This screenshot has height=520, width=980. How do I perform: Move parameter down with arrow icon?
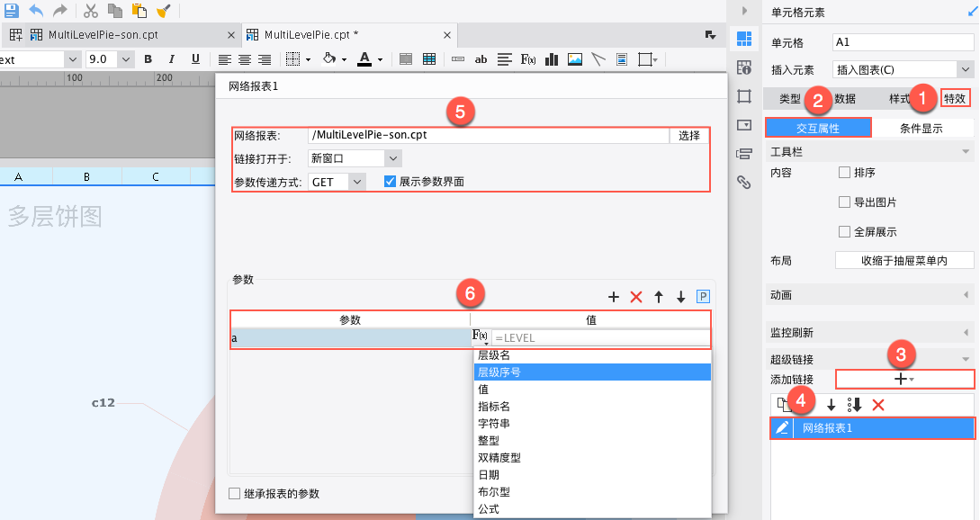(x=680, y=297)
